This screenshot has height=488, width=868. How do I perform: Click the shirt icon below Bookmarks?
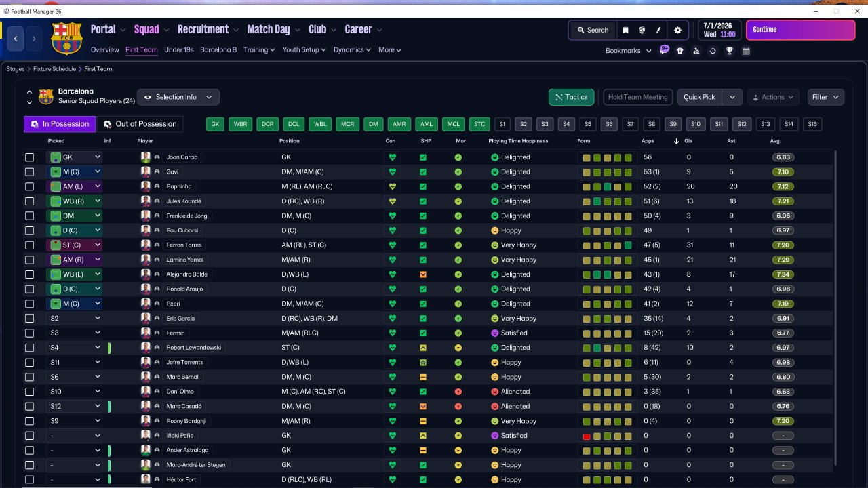coord(680,51)
